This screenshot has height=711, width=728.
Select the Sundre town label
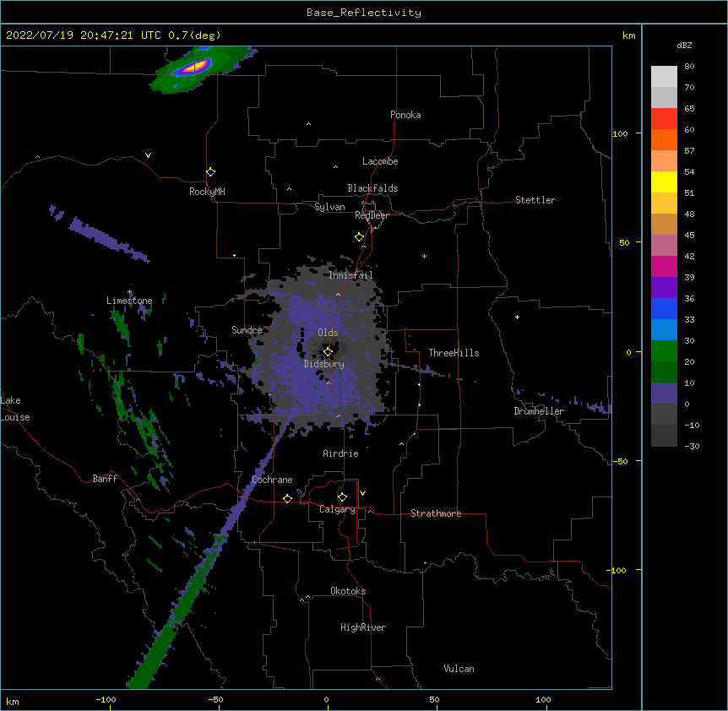point(247,330)
